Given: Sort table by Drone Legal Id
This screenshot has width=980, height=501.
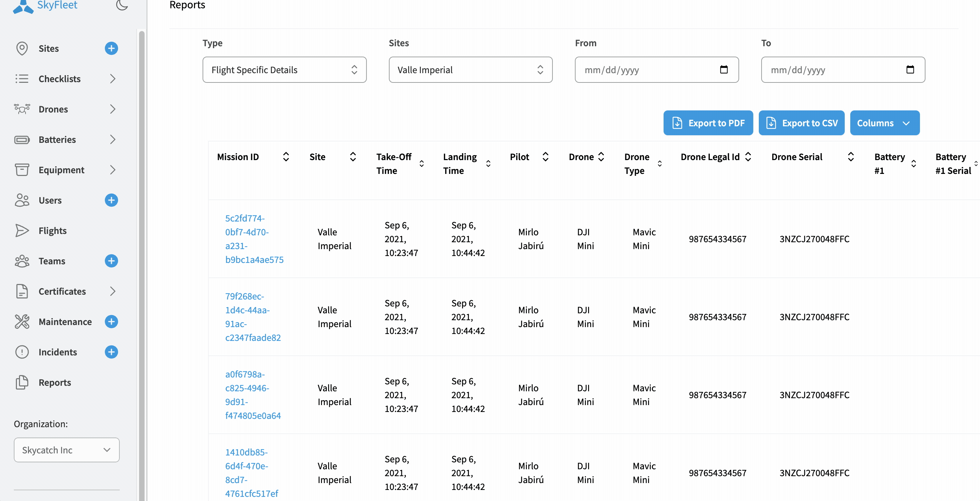Looking at the screenshot, I should click(748, 157).
